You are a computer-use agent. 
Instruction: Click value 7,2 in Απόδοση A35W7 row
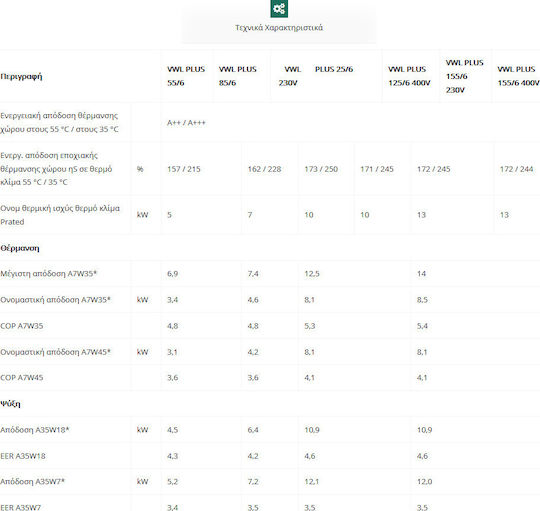coord(253,482)
